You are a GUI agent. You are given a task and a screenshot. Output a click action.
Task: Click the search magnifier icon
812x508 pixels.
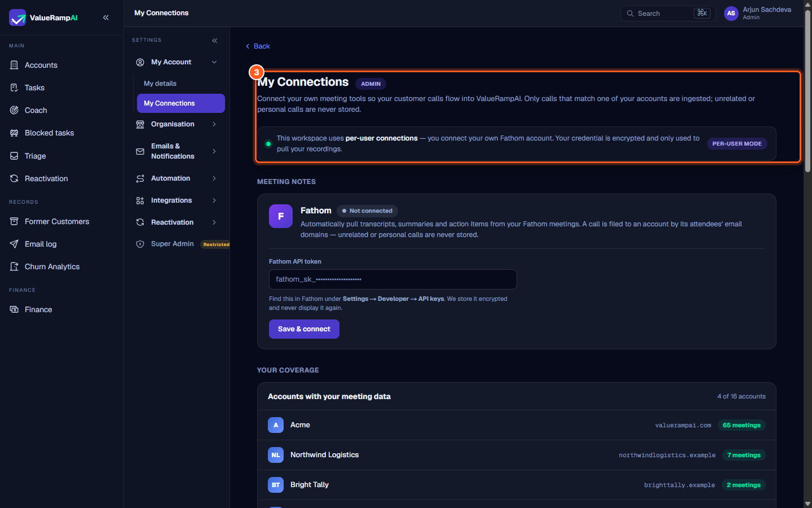(x=630, y=14)
